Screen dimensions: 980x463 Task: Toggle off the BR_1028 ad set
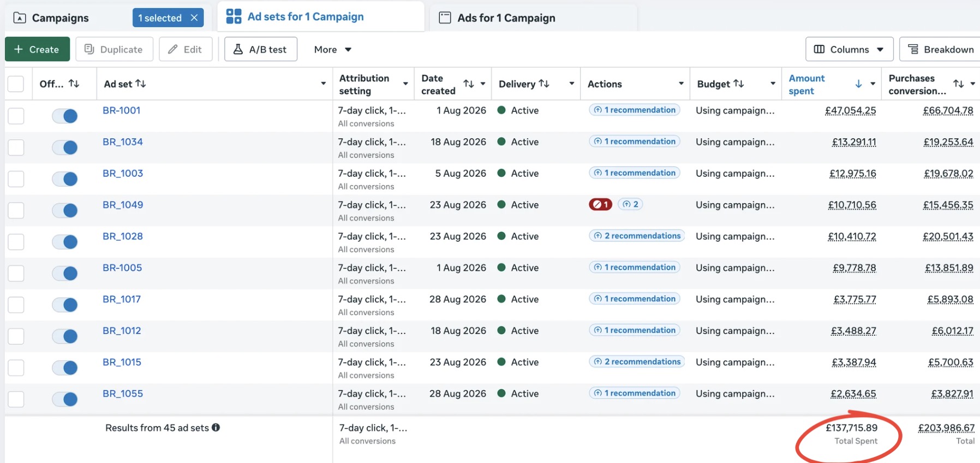(65, 242)
